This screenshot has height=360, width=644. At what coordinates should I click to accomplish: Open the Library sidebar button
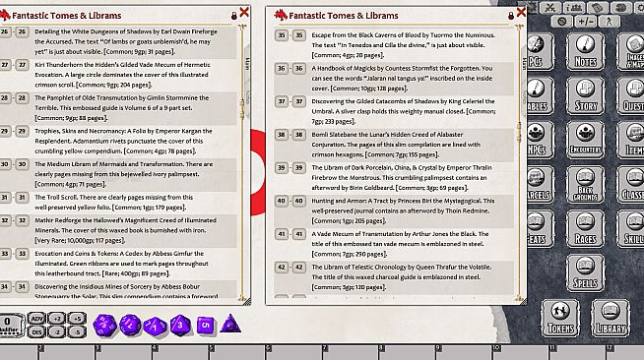tap(611, 318)
